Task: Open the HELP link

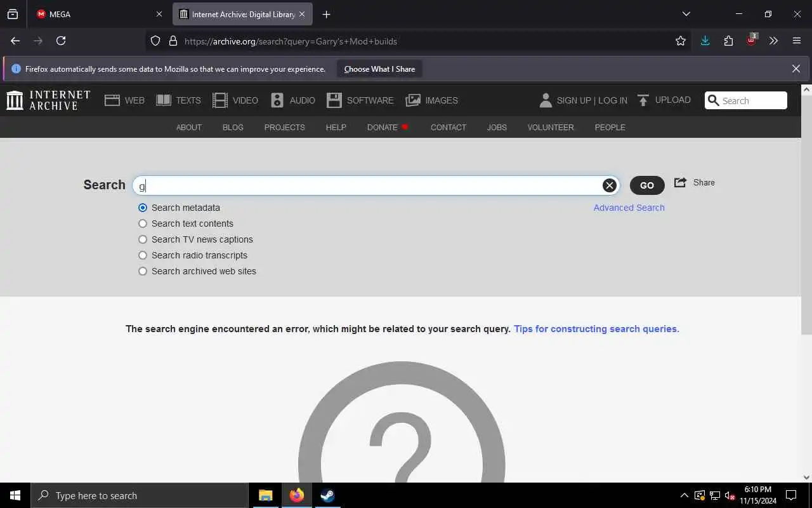Action: tap(336, 127)
